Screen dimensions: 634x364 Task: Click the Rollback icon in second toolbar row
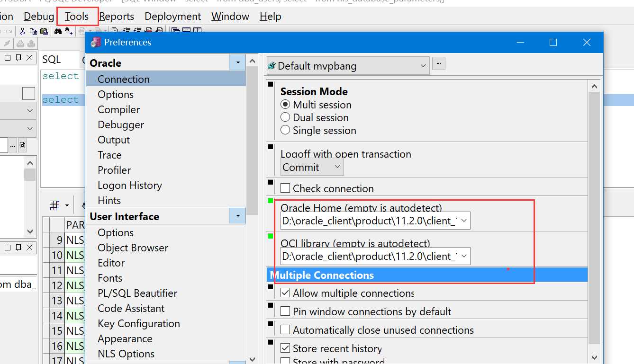point(31,44)
